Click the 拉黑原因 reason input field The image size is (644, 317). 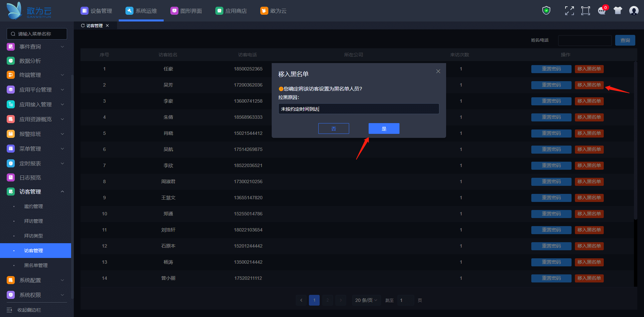[x=359, y=109]
